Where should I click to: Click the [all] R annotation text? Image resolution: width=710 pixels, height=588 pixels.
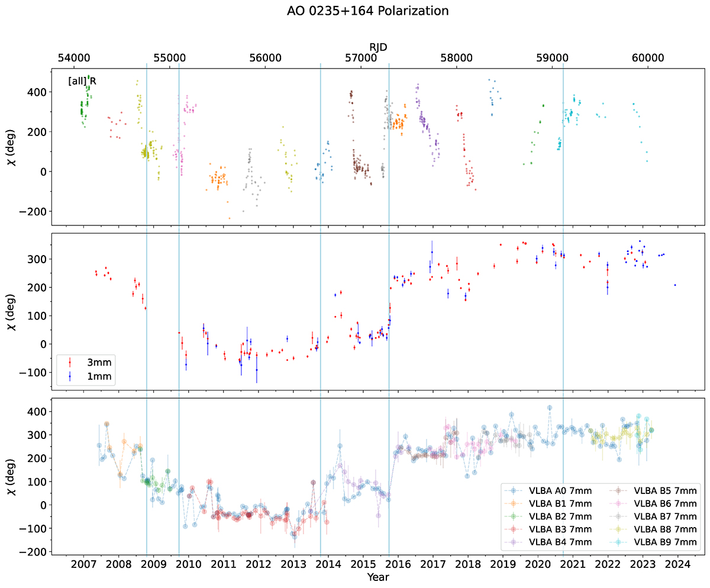[x=82, y=82]
